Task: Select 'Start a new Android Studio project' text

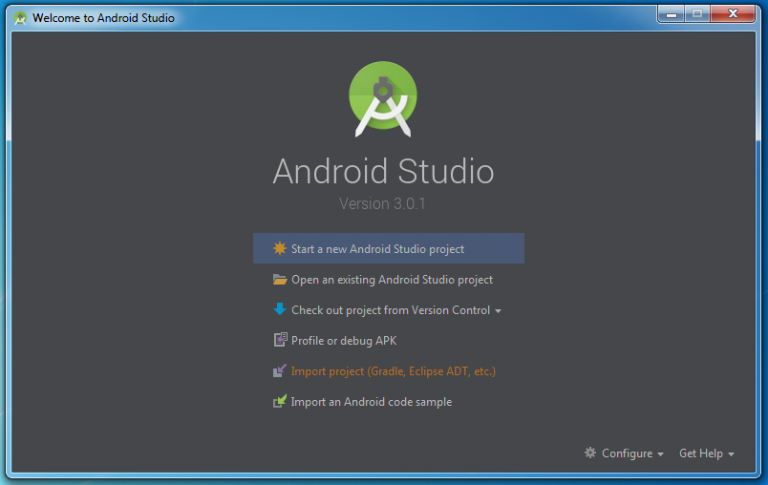Action: click(377, 249)
